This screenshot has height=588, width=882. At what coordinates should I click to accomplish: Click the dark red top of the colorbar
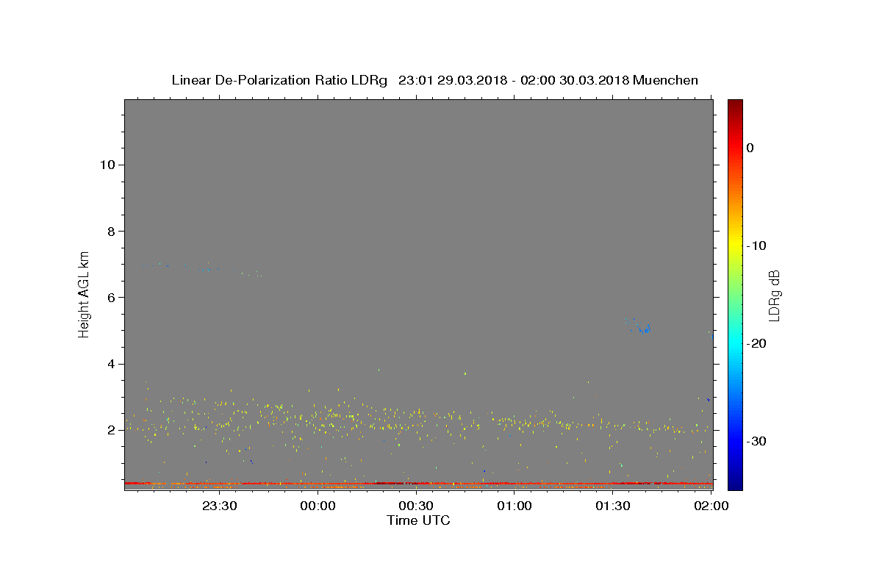pos(735,104)
